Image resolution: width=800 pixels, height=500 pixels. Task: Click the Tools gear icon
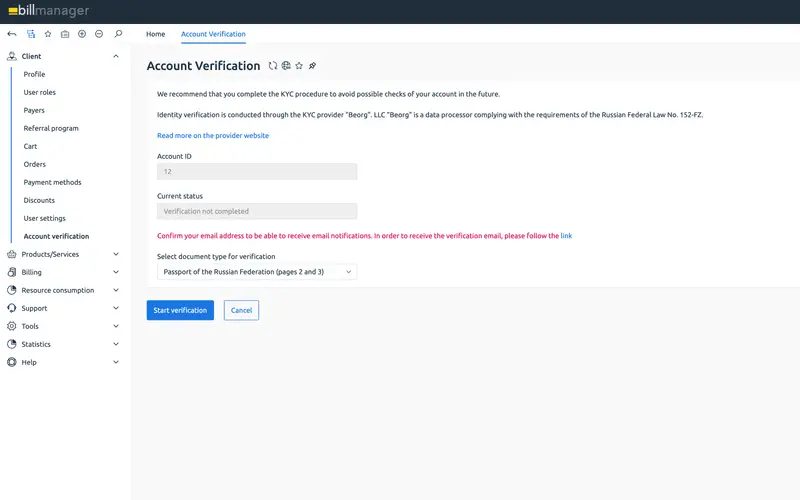point(12,326)
